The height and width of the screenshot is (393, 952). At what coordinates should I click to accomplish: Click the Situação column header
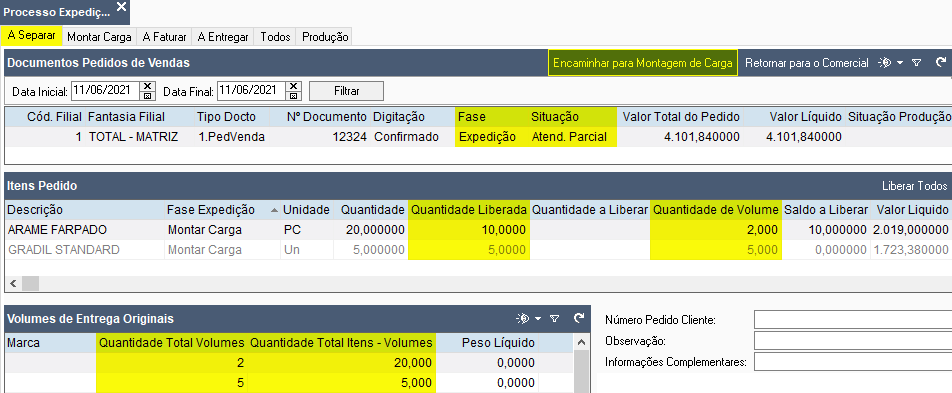[x=573, y=117]
